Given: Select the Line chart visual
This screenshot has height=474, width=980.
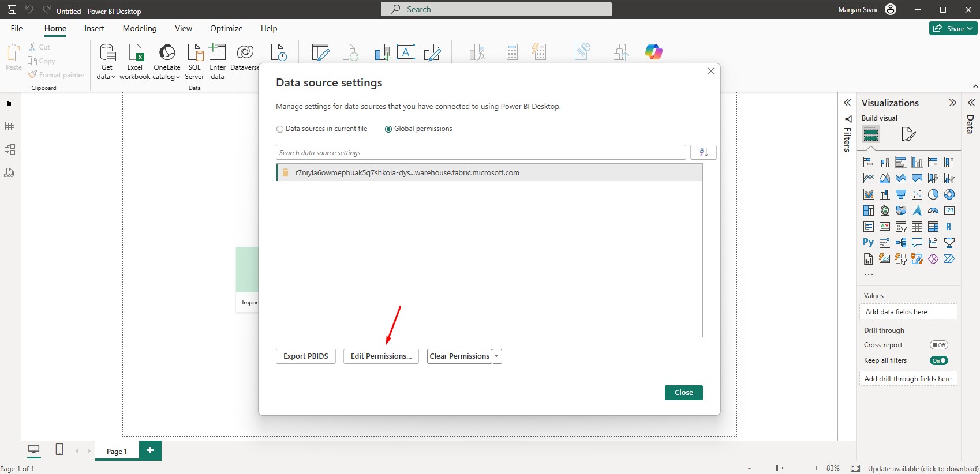Looking at the screenshot, I should 869,178.
